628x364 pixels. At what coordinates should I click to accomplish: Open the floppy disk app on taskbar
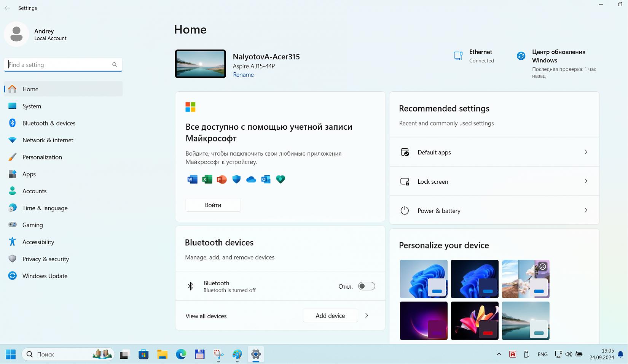point(200,354)
